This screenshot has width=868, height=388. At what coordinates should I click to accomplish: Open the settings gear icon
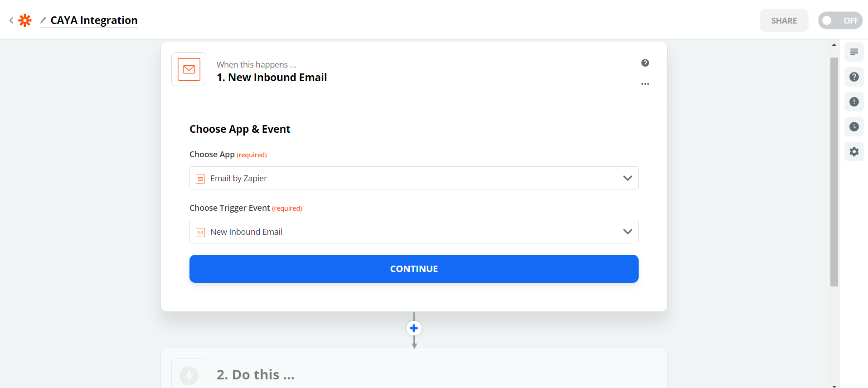854,152
